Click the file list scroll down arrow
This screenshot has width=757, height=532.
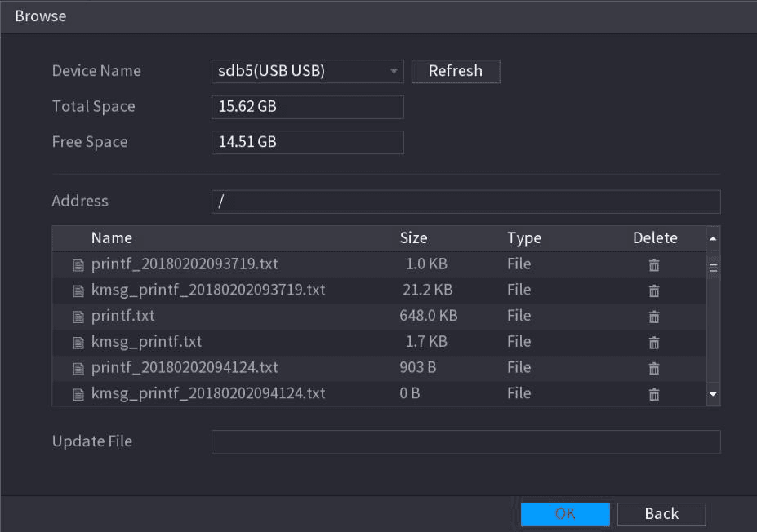[x=713, y=395]
